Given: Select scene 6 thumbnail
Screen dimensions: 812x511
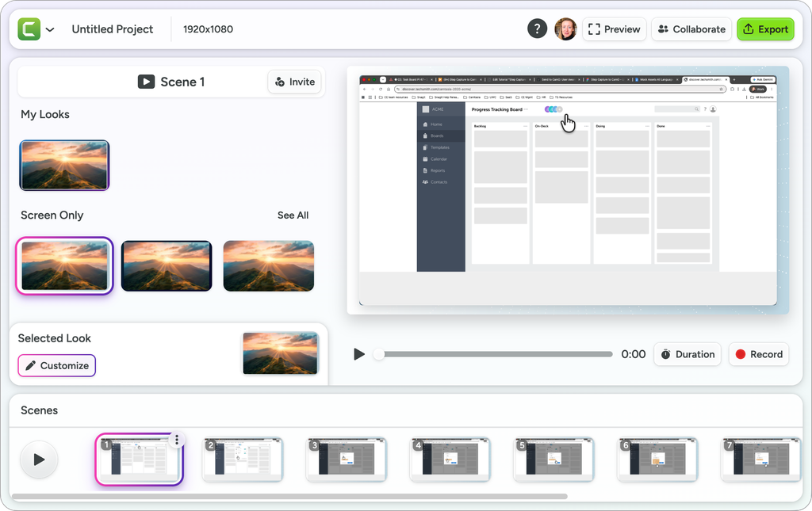Looking at the screenshot, I should coord(657,460).
